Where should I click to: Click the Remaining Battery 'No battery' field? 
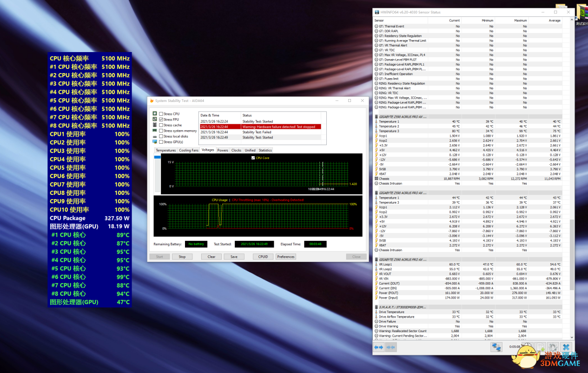[x=196, y=244]
